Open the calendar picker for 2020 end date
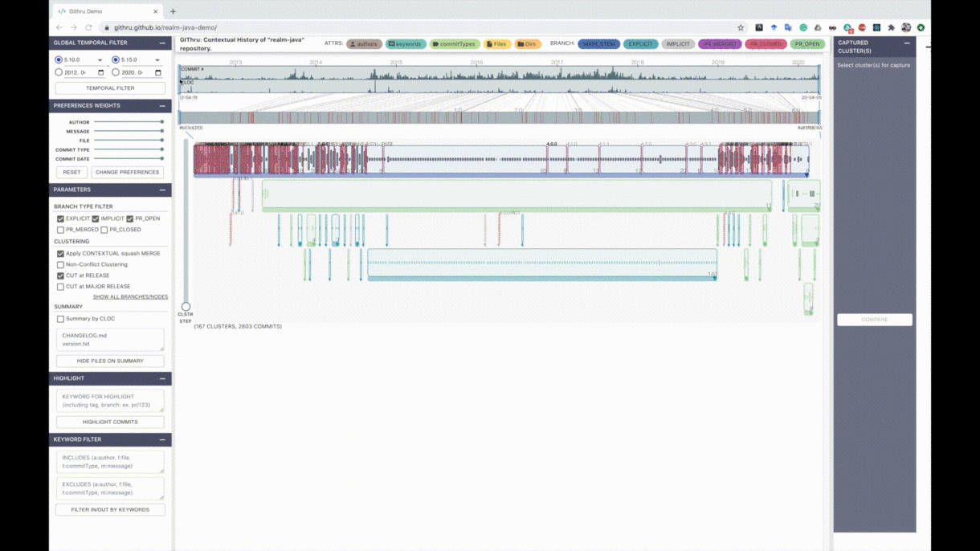 (x=157, y=72)
